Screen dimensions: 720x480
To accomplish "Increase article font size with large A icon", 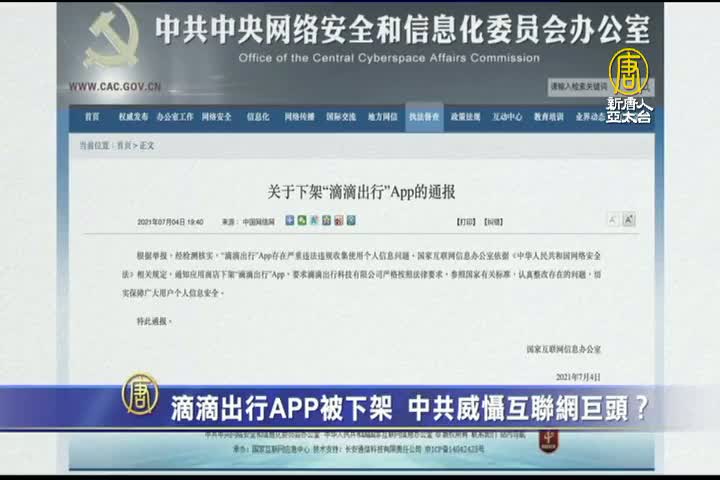I will click(629, 219).
